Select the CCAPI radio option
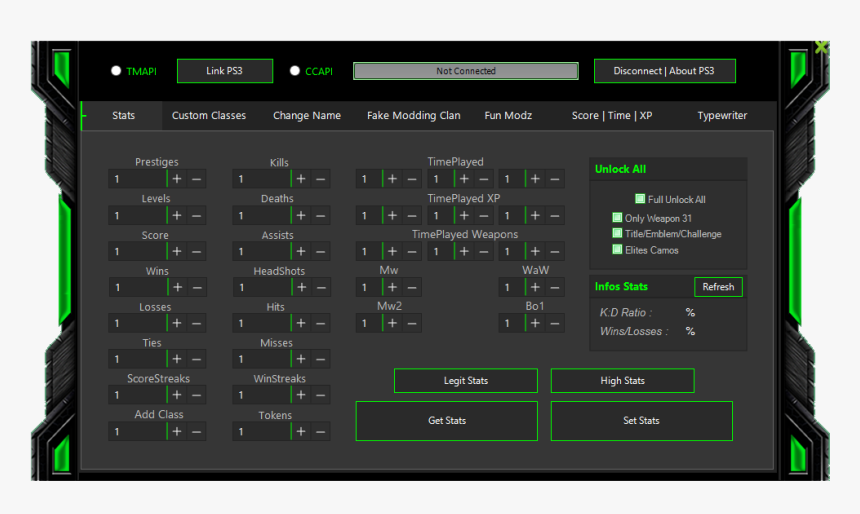 pyautogui.click(x=295, y=71)
